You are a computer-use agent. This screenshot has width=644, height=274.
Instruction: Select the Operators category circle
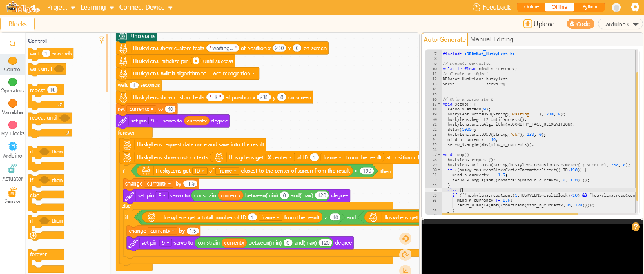tap(13, 82)
